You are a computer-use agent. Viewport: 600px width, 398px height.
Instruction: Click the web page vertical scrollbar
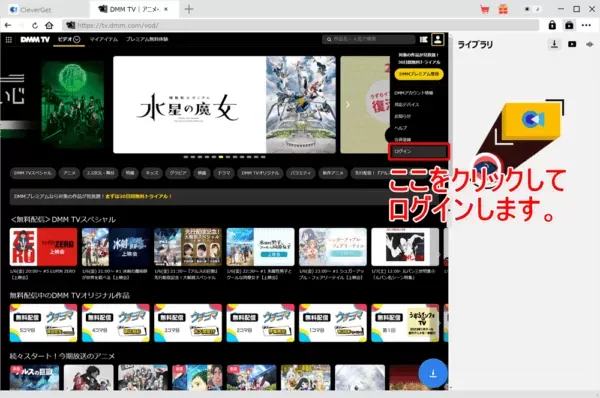450,210
